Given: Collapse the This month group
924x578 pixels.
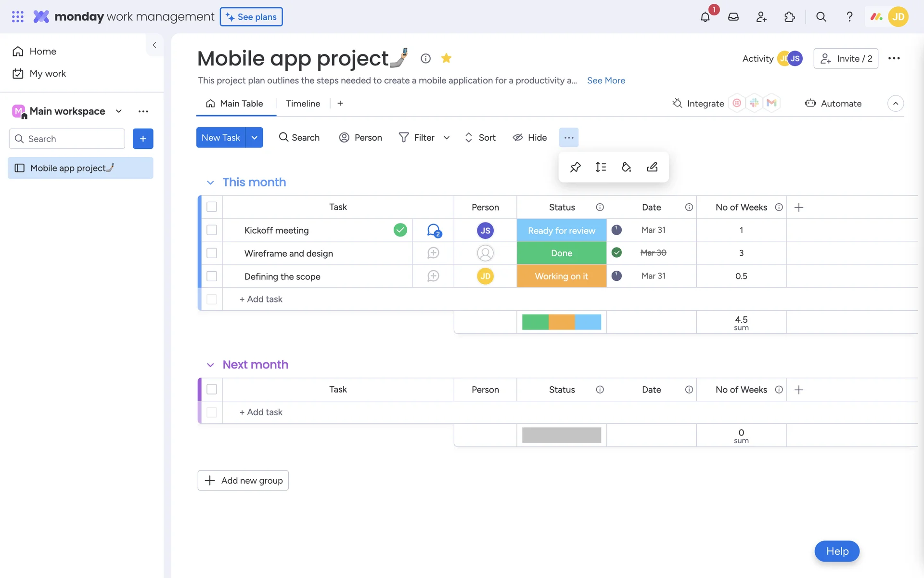Looking at the screenshot, I should (210, 183).
